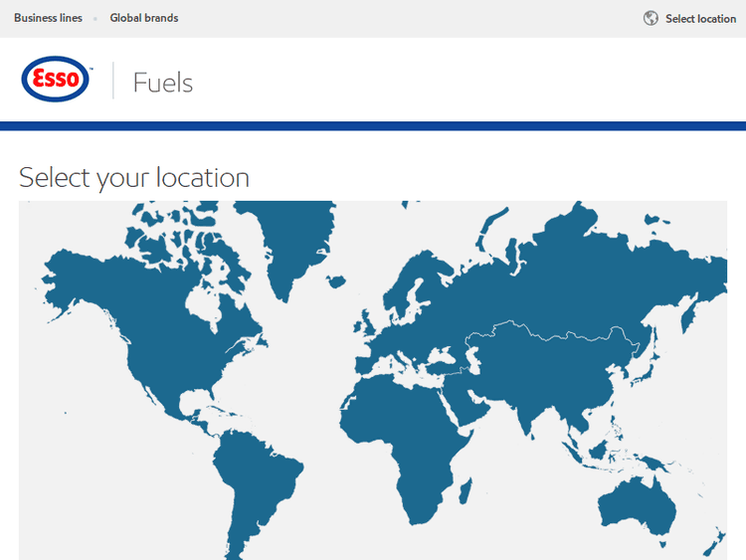Click the Esso logo

pos(56,81)
